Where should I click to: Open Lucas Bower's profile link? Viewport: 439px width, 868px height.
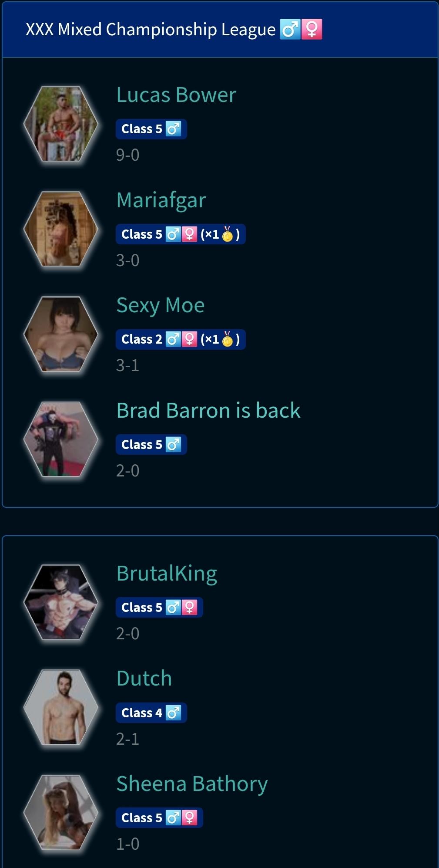(x=176, y=95)
